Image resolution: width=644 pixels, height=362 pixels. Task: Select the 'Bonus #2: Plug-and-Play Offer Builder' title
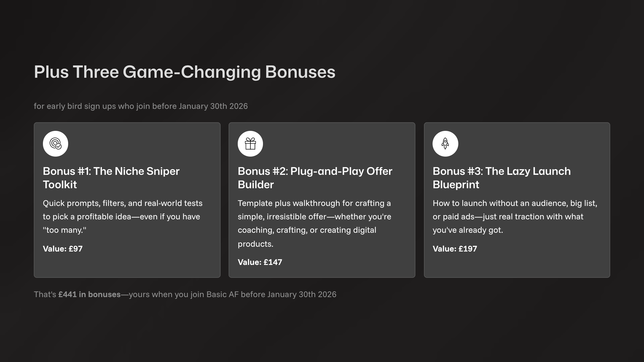coord(315,178)
